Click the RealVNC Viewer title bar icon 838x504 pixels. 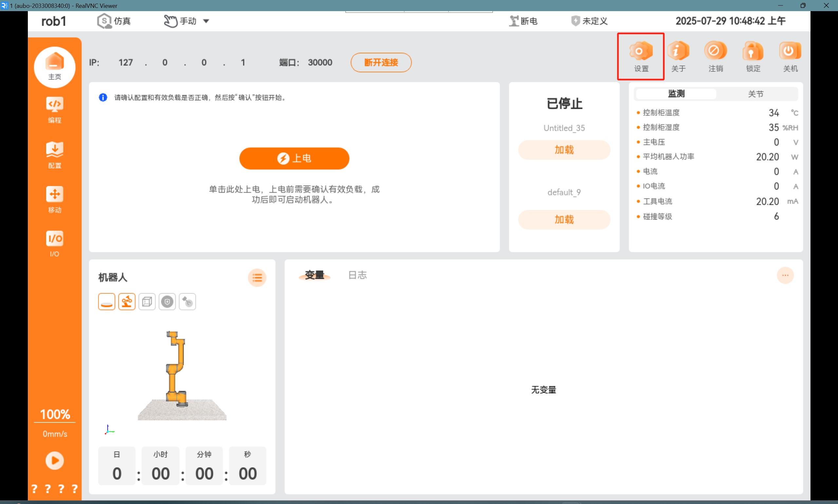click(x=4, y=6)
